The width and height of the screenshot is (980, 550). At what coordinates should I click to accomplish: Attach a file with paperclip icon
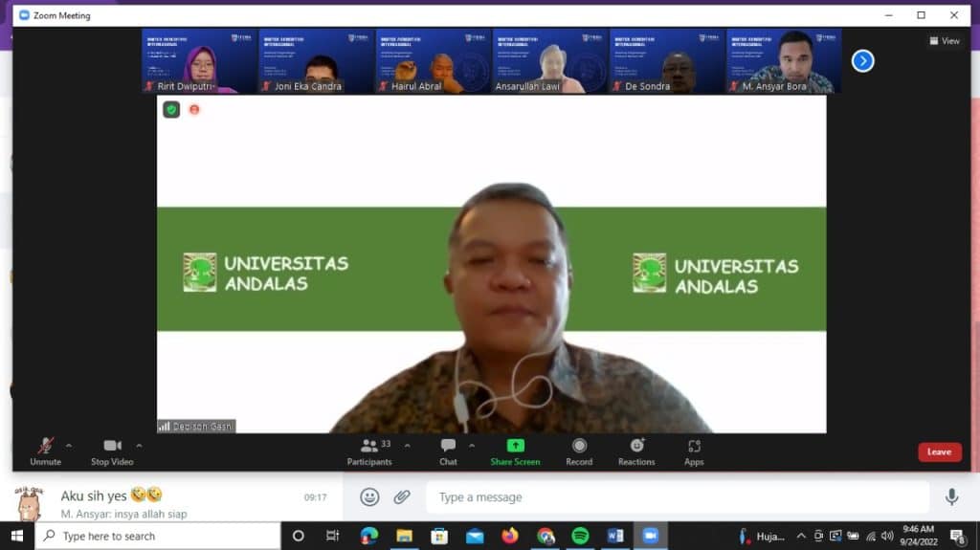[402, 496]
